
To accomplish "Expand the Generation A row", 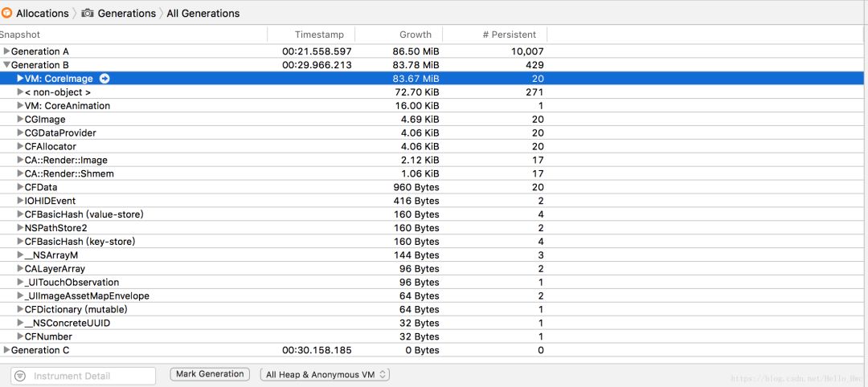I will pyautogui.click(x=6, y=51).
